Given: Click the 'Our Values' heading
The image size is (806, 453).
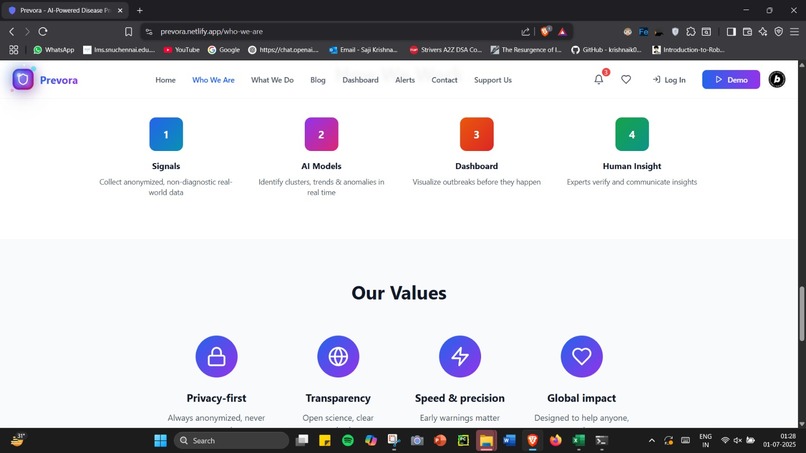Looking at the screenshot, I should tap(399, 293).
